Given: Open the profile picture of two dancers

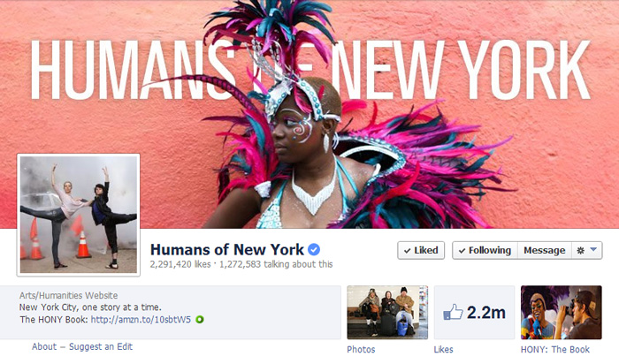Looking at the screenshot, I should (x=79, y=215).
